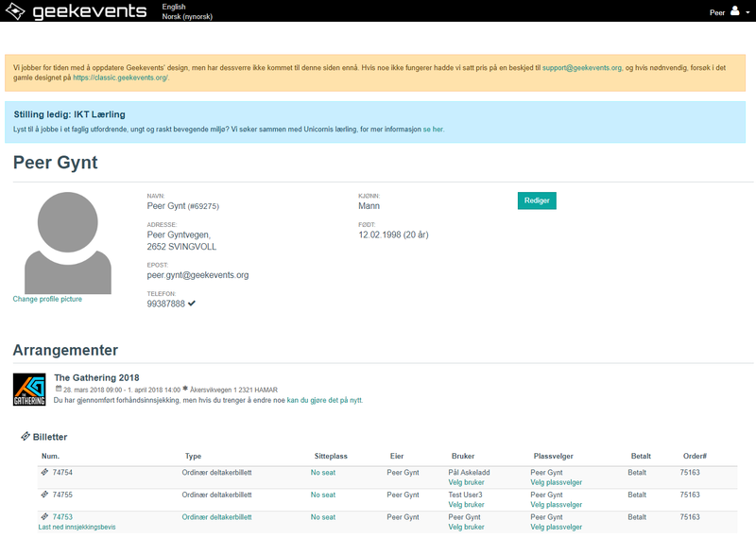The image size is (756, 556).
Task: Click the user ID #69275
Action: [x=203, y=206]
